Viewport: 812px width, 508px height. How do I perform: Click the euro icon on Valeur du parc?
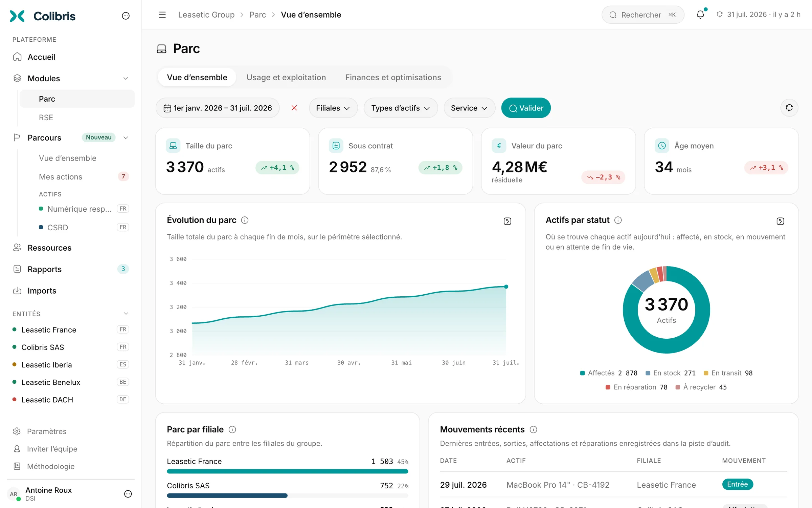pos(499,146)
